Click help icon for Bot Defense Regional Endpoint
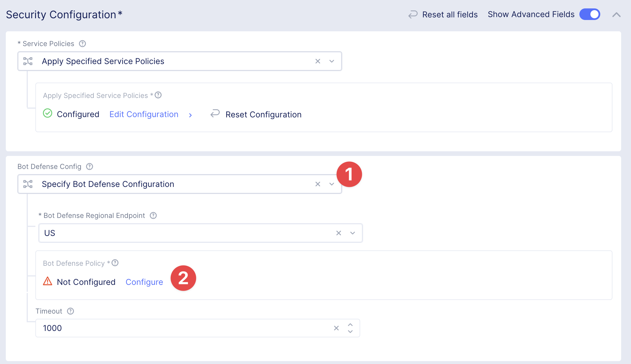The image size is (631, 364). 153,215
